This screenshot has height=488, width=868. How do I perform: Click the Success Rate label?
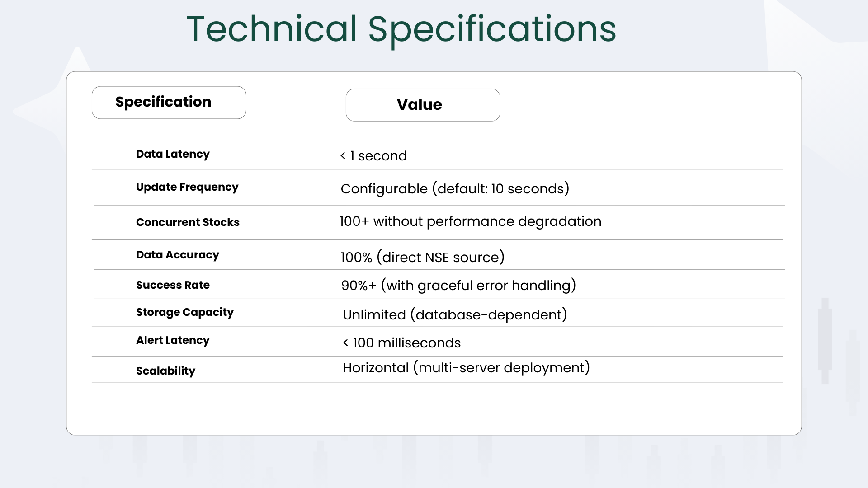(x=173, y=285)
